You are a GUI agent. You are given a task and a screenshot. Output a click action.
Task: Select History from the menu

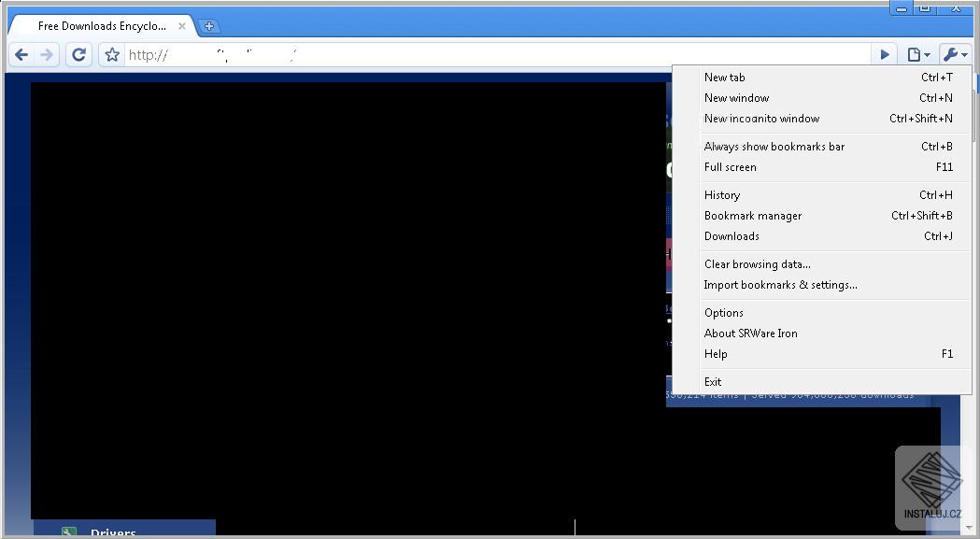[722, 195]
